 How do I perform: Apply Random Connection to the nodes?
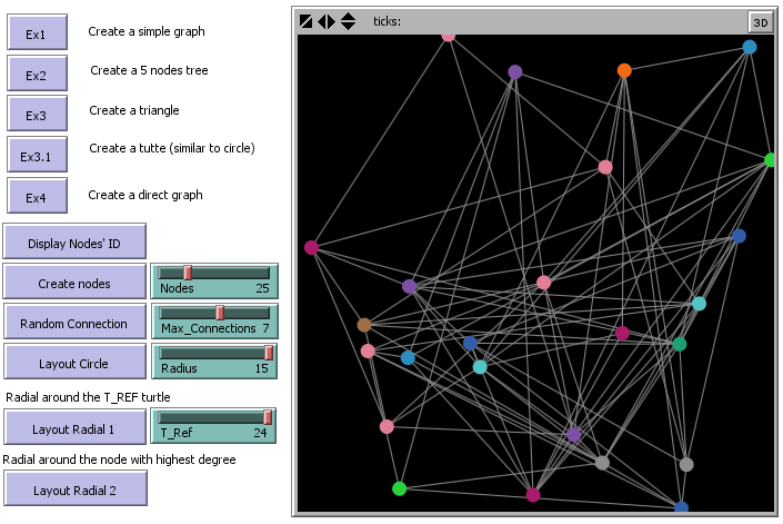pos(76,323)
